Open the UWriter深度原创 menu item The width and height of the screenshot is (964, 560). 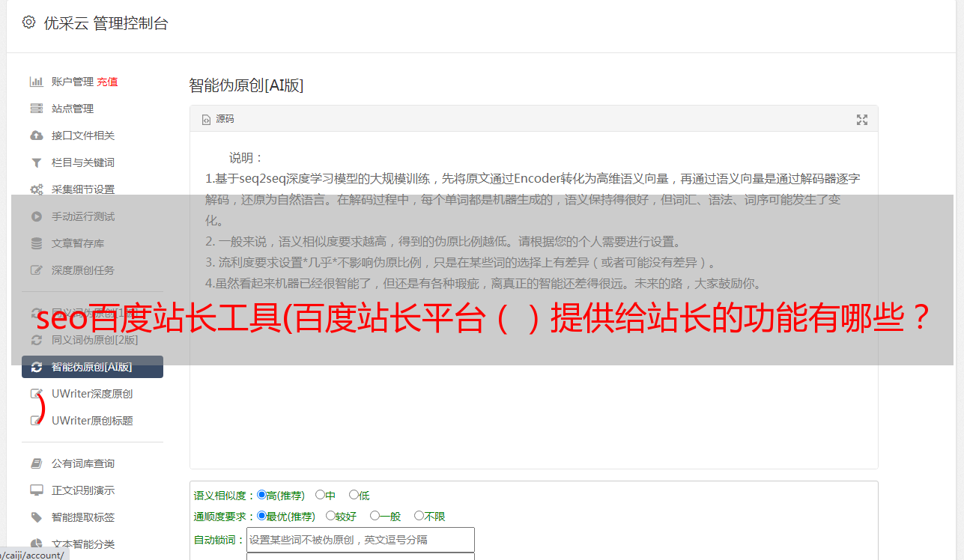[92, 394]
